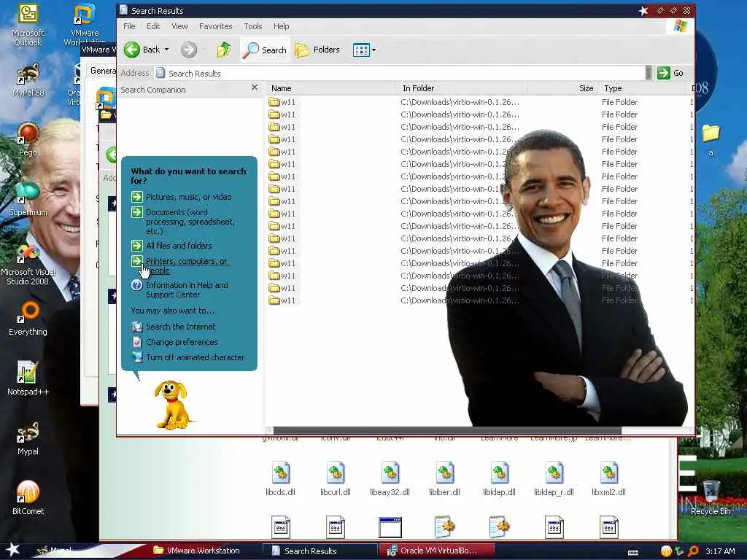This screenshot has width=747, height=560.
Task: Show the Folders pane
Action: [x=317, y=50]
